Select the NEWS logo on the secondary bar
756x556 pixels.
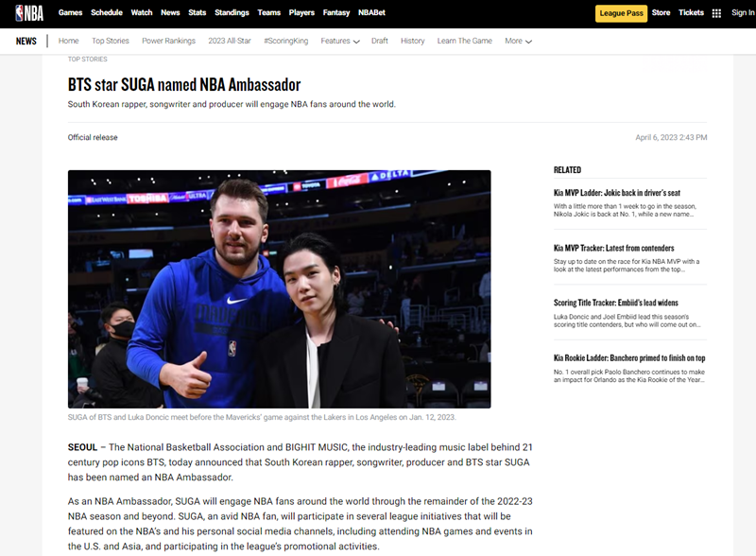(26, 40)
